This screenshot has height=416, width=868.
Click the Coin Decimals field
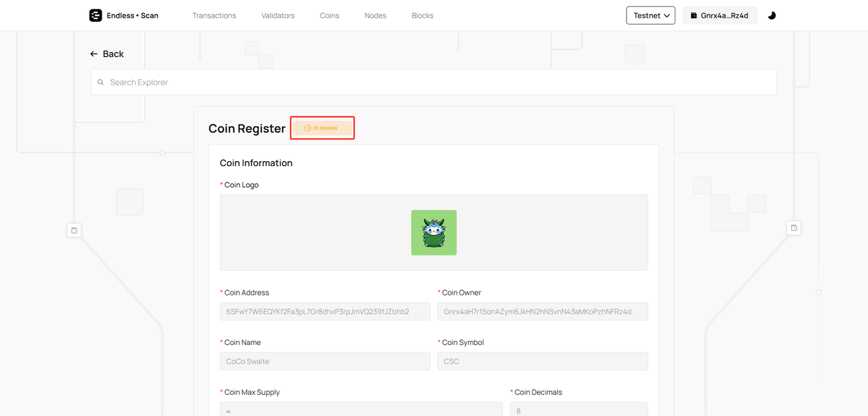(x=578, y=409)
